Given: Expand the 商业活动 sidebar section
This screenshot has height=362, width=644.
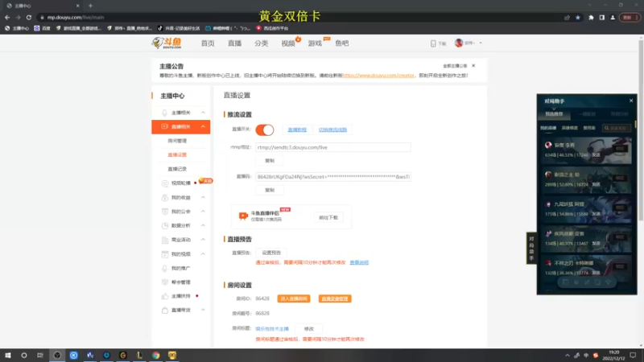Looking at the screenshot, I should click(x=203, y=240).
